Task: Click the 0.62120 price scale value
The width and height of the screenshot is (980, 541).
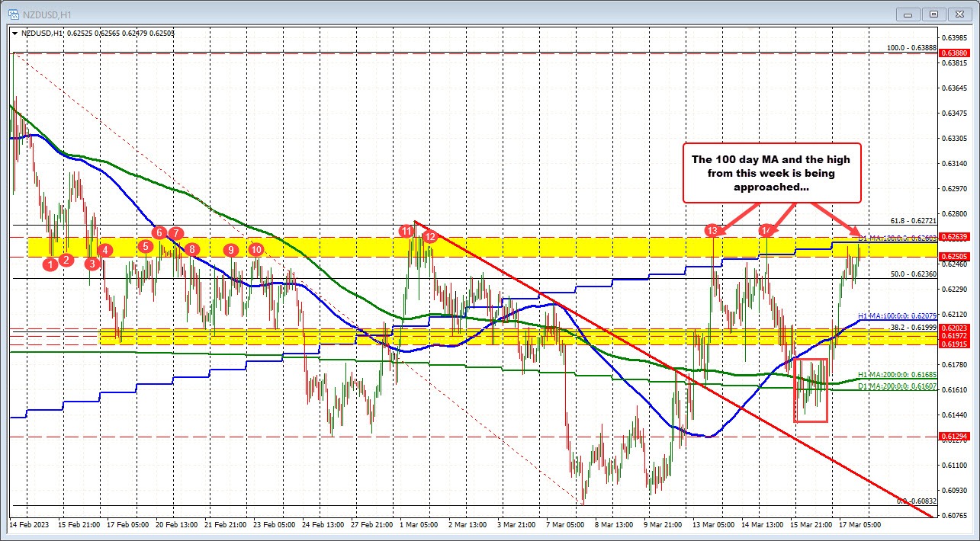Action: pos(954,314)
